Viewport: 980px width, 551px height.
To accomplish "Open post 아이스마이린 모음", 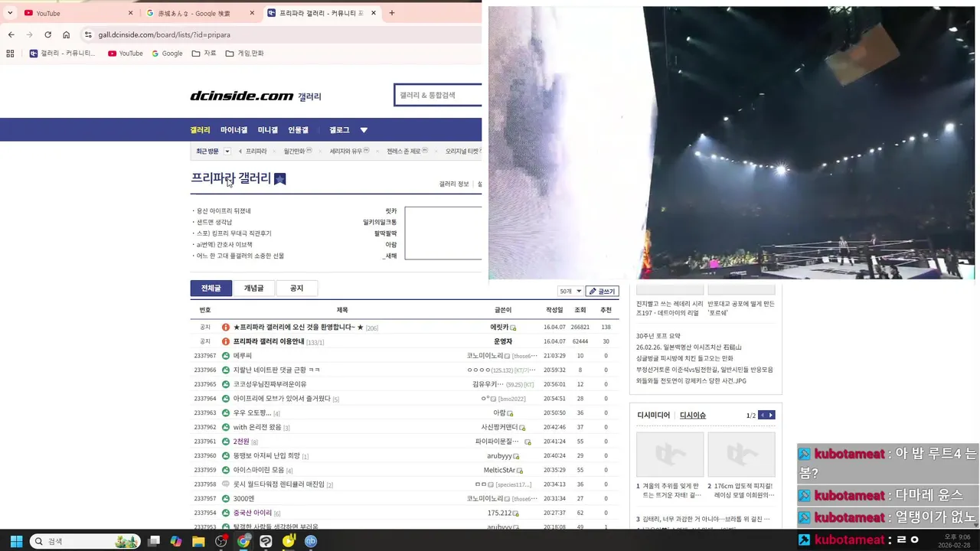I will pyautogui.click(x=259, y=470).
